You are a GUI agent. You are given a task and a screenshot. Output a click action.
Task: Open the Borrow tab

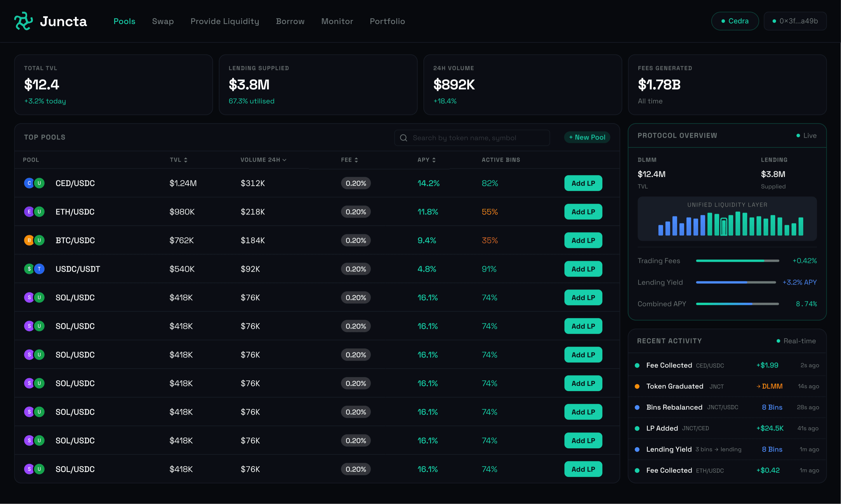(x=290, y=21)
